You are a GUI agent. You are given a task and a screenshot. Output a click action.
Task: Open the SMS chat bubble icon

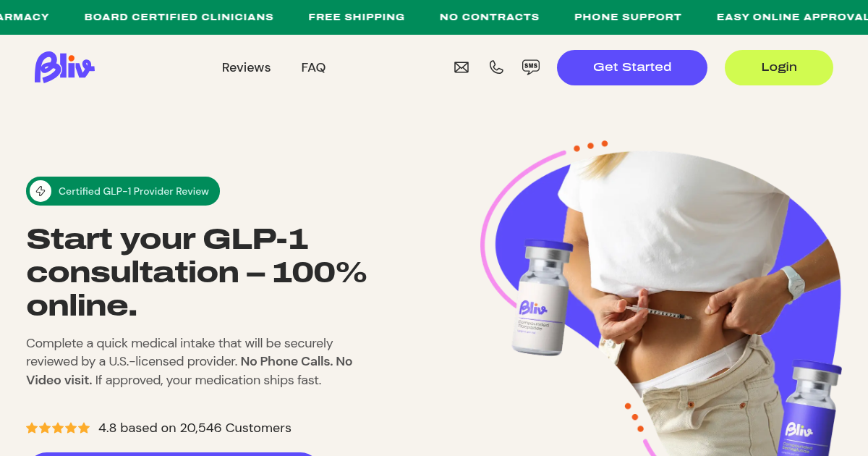pyautogui.click(x=531, y=67)
